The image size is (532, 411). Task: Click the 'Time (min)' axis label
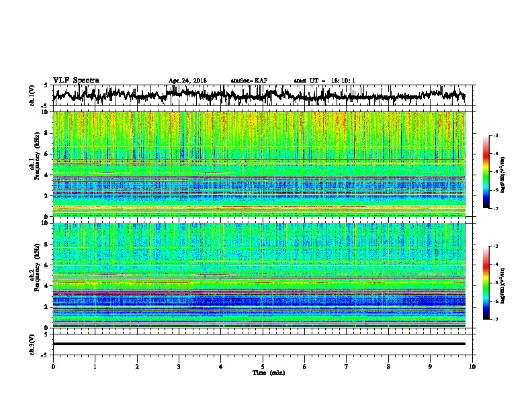(269, 373)
